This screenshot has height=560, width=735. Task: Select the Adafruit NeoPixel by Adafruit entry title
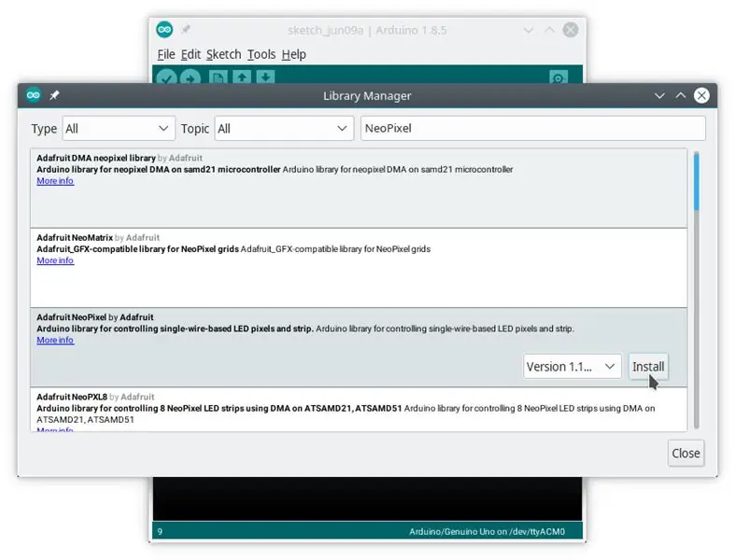(x=95, y=317)
